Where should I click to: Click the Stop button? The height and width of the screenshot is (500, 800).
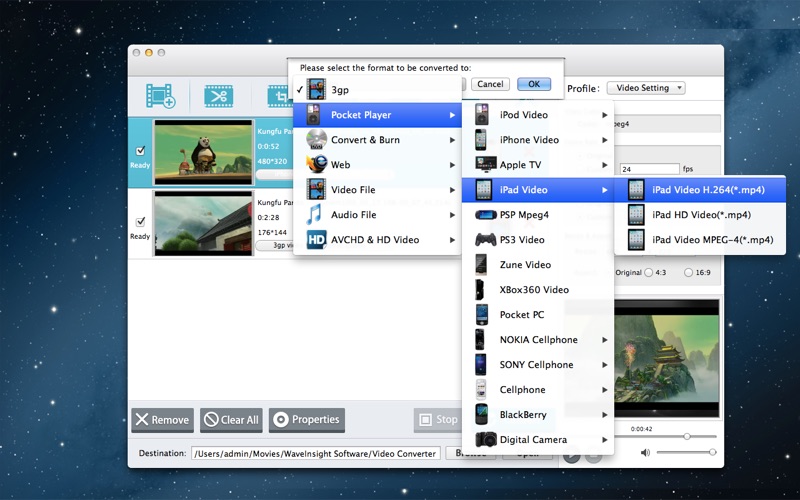tap(438, 420)
